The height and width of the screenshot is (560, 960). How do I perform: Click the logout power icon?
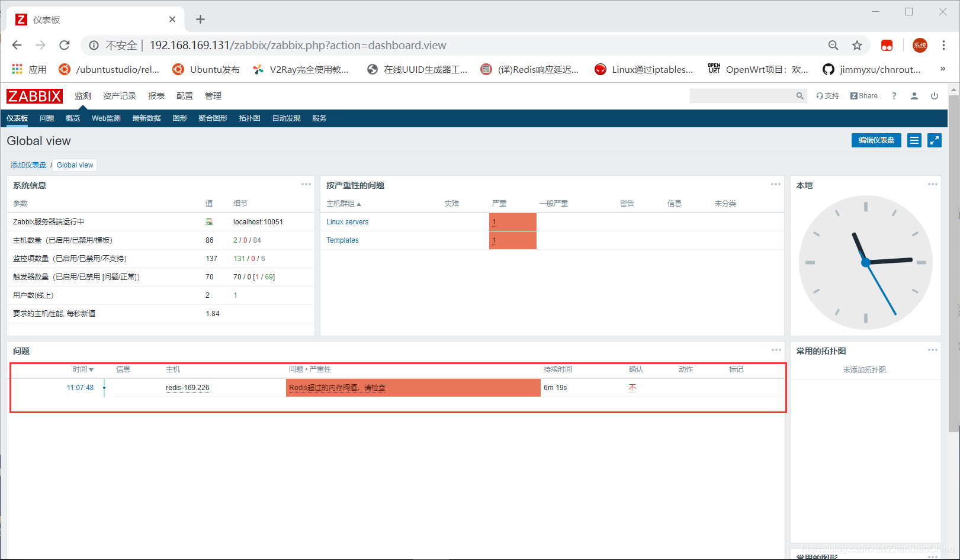click(x=935, y=96)
